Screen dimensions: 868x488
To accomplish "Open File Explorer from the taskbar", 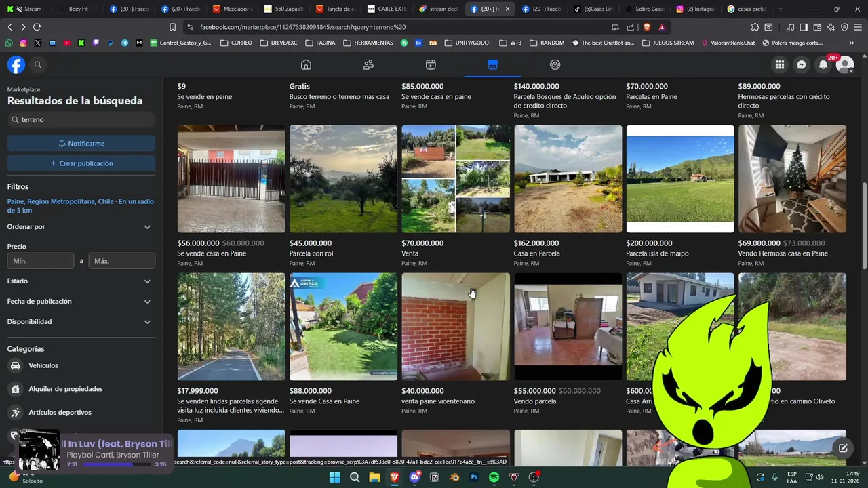I will coord(374,477).
